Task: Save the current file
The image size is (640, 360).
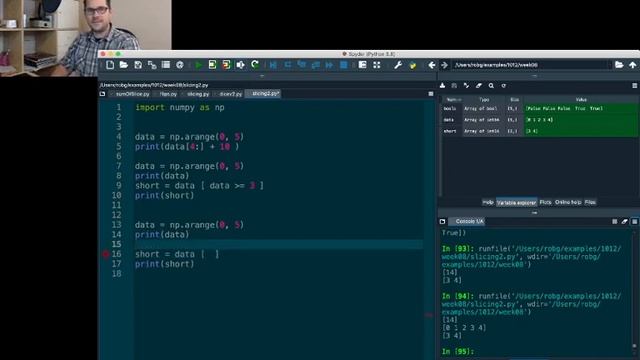Action: [x=138, y=65]
